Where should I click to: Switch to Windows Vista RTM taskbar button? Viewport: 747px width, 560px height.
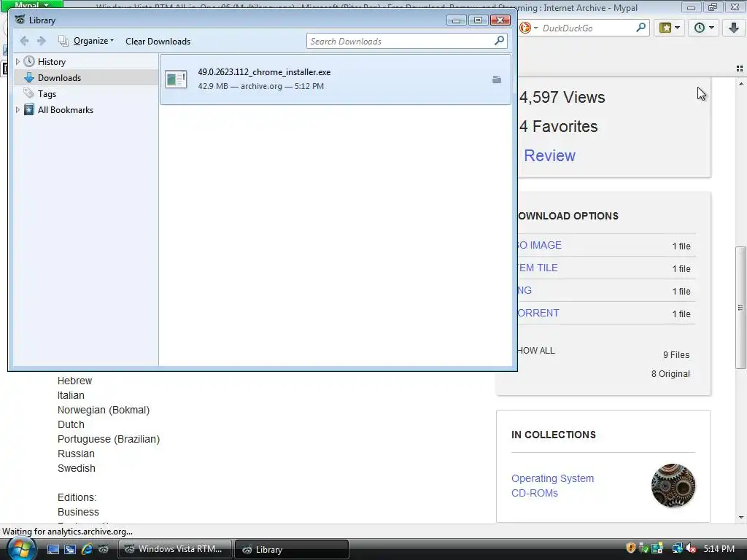pos(174,549)
